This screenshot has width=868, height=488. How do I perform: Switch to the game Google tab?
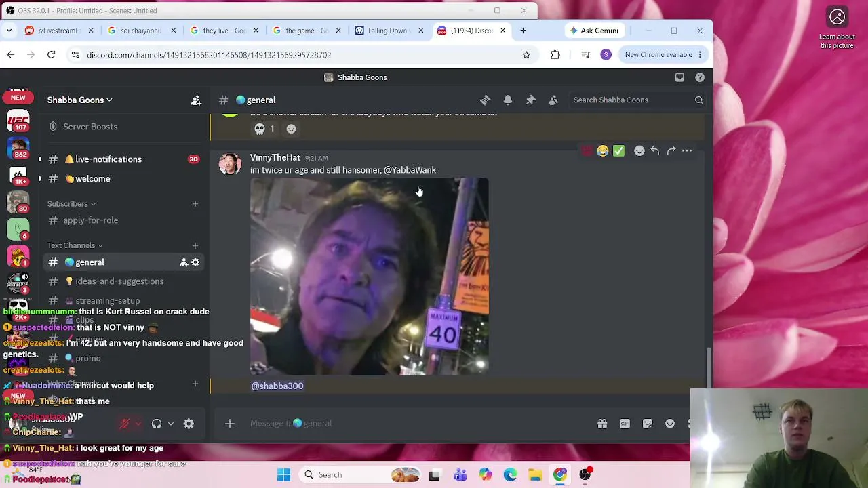[x=307, y=30]
